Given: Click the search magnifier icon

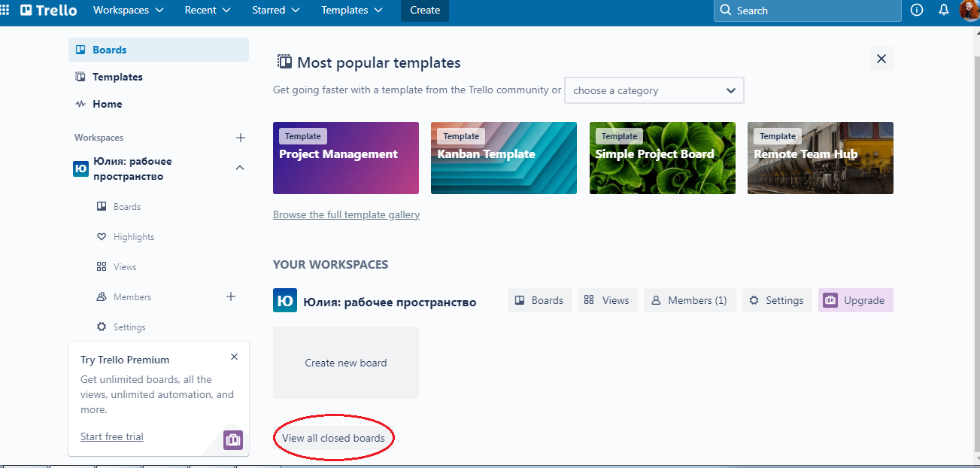Looking at the screenshot, I should pos(725,11).
